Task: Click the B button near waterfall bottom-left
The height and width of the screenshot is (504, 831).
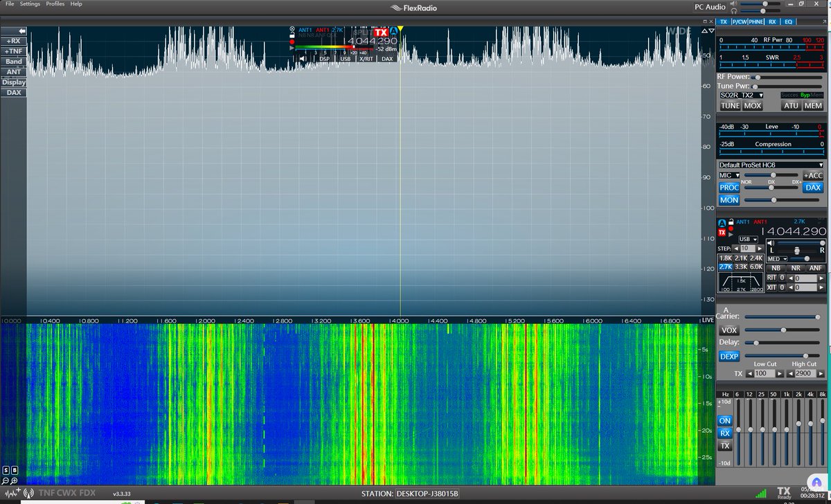Action: (15, 471)
